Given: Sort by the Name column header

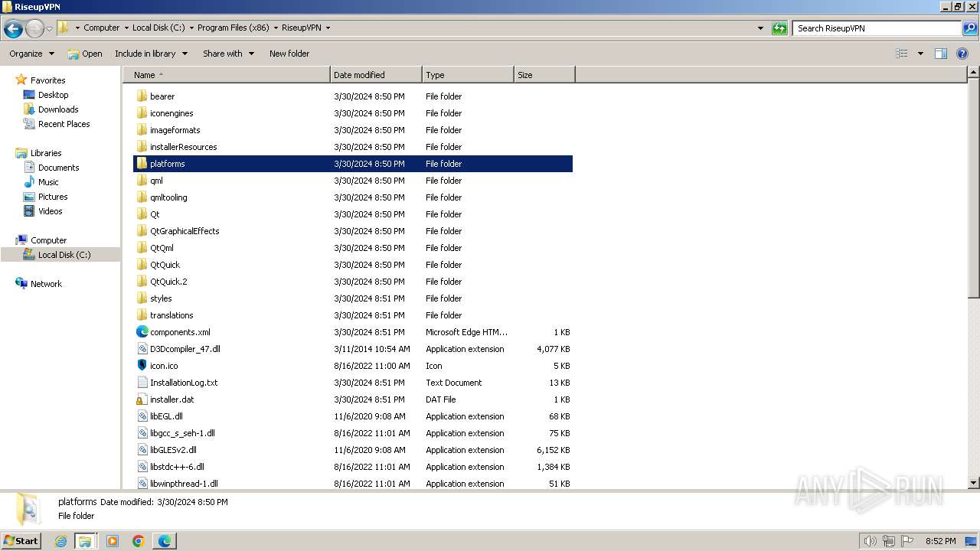Looking at the screenshot, I should tap(227, 75).
